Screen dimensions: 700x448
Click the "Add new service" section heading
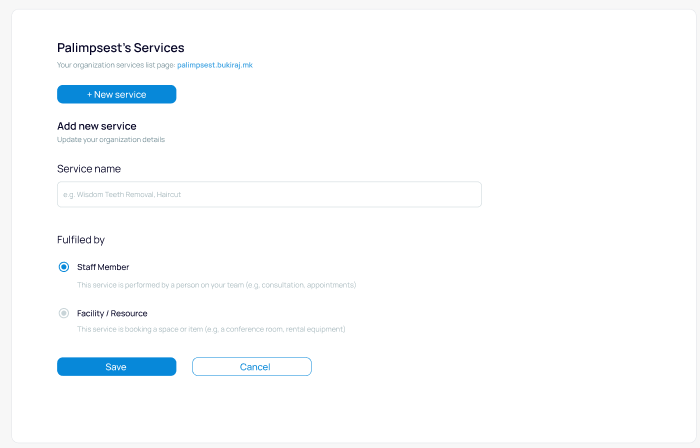click(97, 126)
